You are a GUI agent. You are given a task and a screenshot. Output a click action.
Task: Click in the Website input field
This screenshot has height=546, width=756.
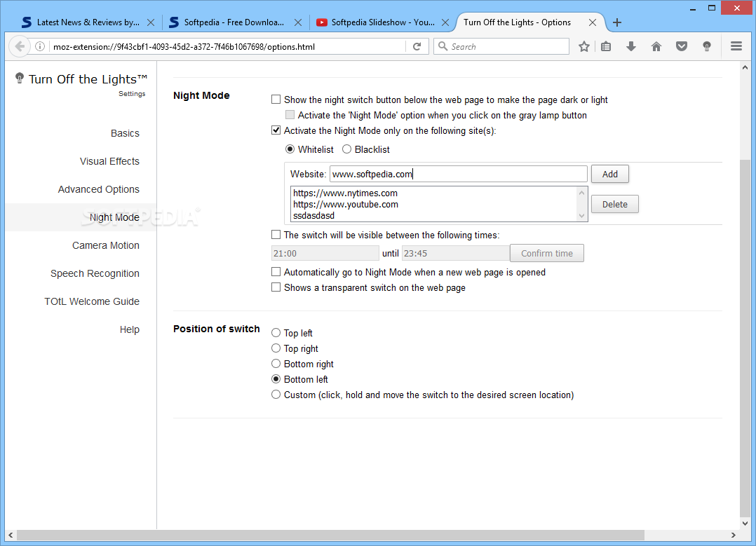pos(458,174)
